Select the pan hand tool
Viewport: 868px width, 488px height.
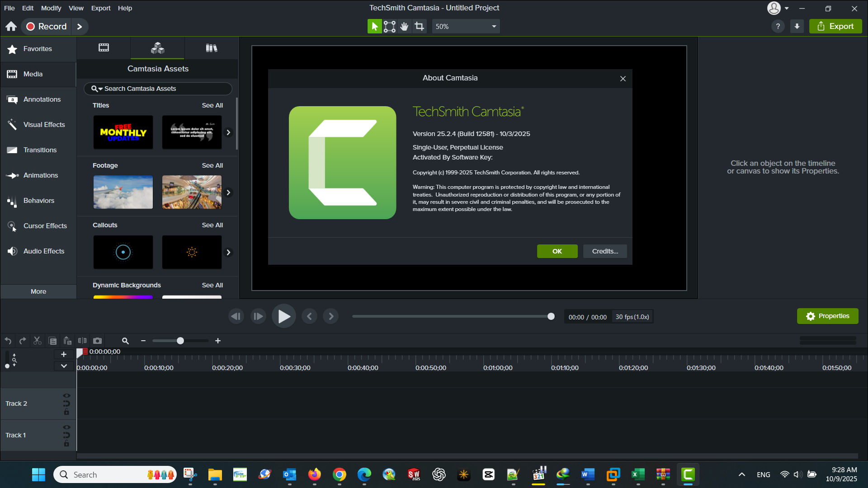click(404, 26)
